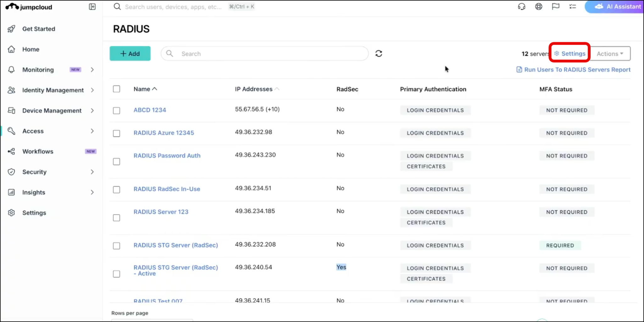Screen dimensions: 644x322
Task: Open the RADIUS STG Server (RadSec) - Active entry
Action: click(x=175, y=270)
